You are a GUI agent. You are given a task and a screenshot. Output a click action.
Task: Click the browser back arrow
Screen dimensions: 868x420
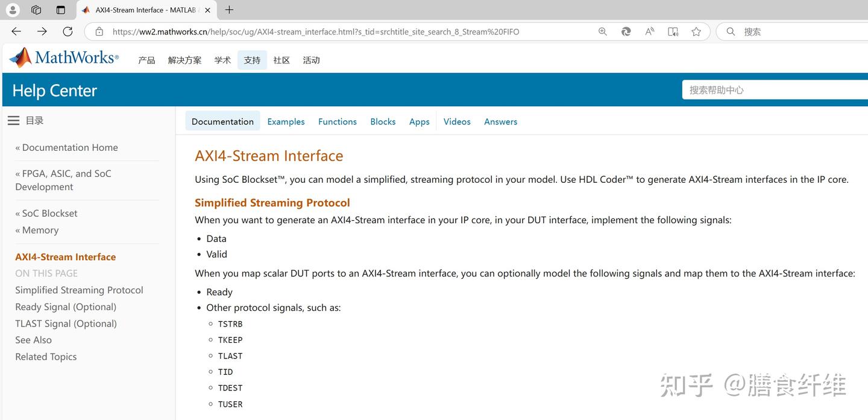click(x=16, y=31)
